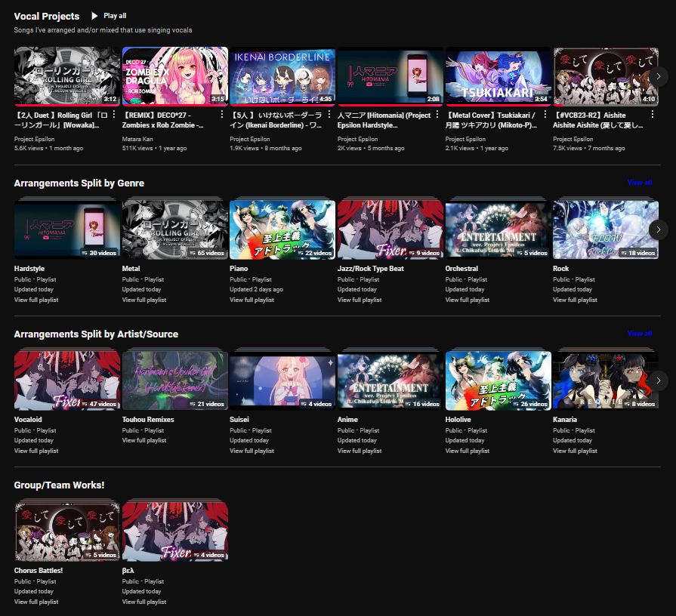Open Matara Kan channel name link
The image size is (676, 616).
[x=137, y=139]
